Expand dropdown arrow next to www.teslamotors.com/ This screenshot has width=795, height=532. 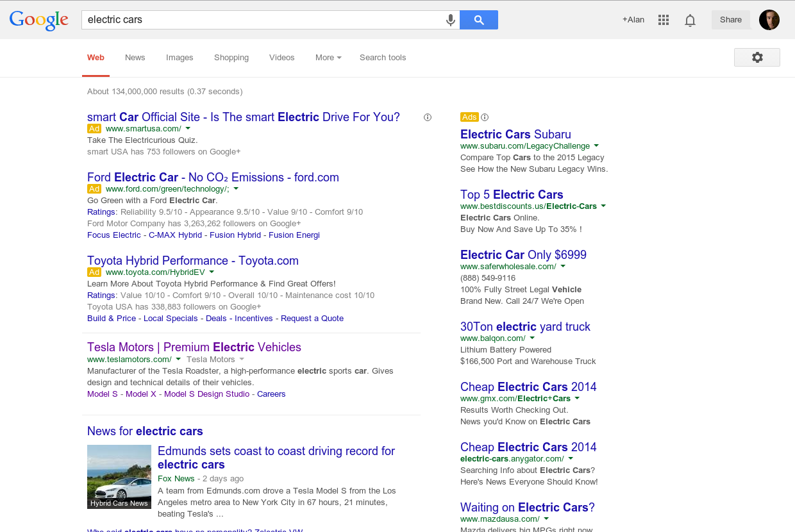pyautogui.click(x=178, y=360)
